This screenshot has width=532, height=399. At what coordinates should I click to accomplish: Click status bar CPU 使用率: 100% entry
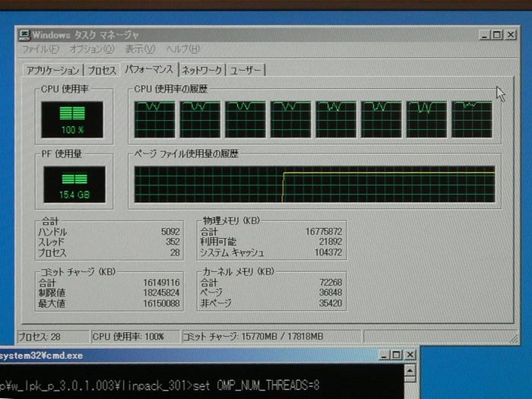(135, 337)
